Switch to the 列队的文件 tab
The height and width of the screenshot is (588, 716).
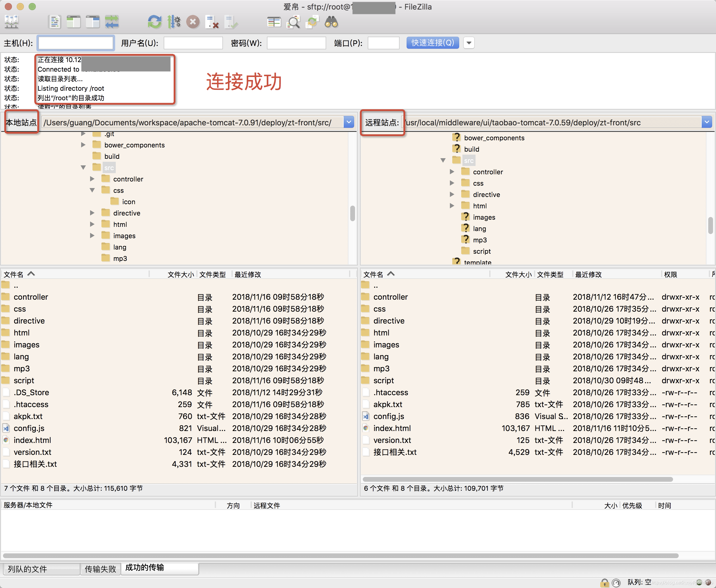click(41, 569)
